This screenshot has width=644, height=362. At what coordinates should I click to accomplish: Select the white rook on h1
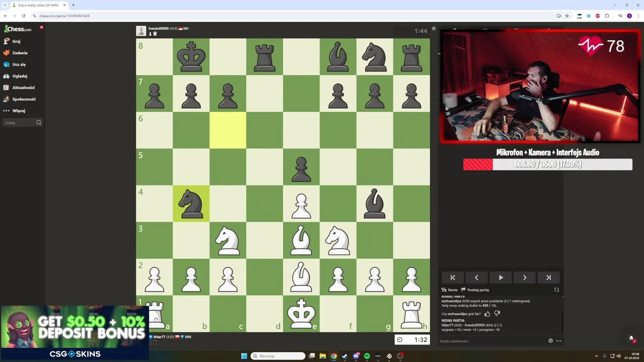coord(412,314)
